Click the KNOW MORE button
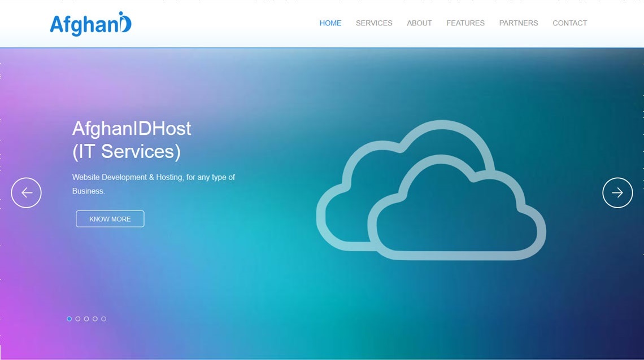 (x=110, y=219)
